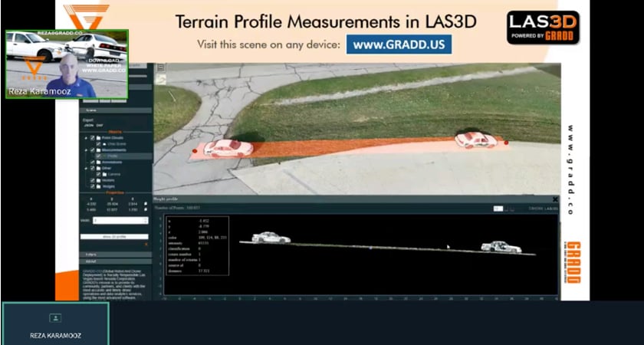Screen dimensions: 644x345
Task: Click the participant avatar icon in bottom tile
Action: click(55, 318)
